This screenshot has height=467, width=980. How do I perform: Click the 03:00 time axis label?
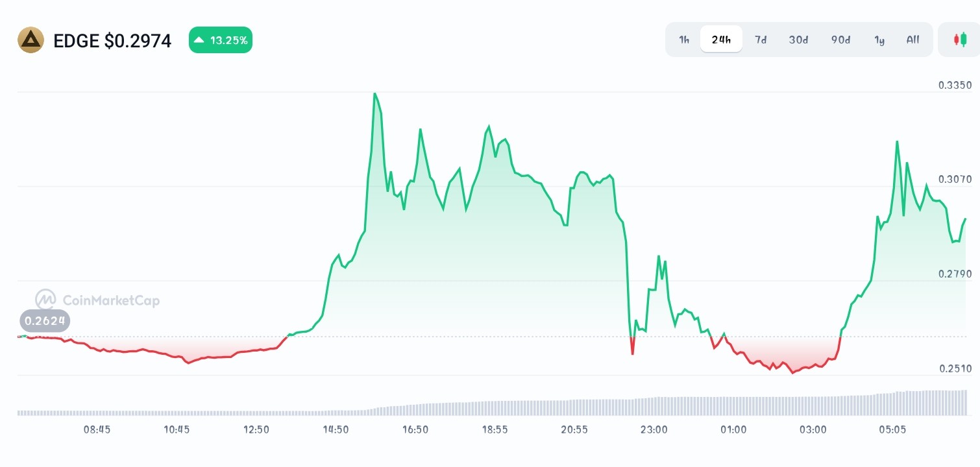[813, 429]
